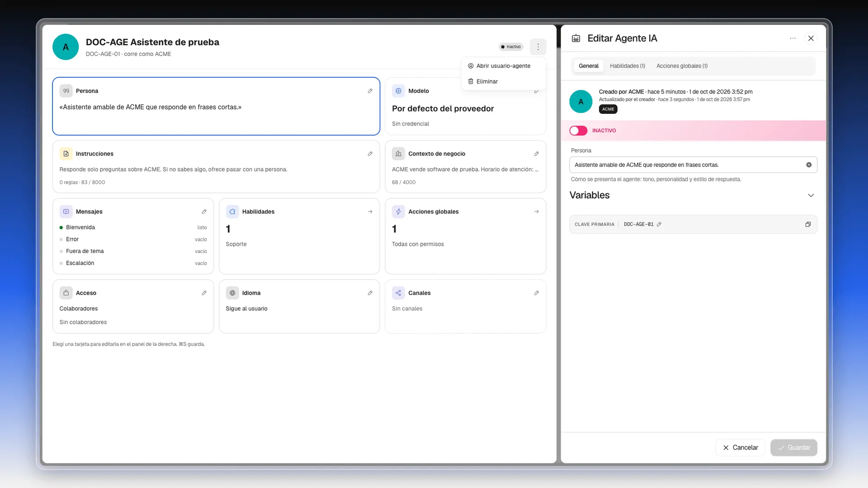Click "Por defecto del proveedor" model text
The image size is (868, 488).
tap(443, 108)
